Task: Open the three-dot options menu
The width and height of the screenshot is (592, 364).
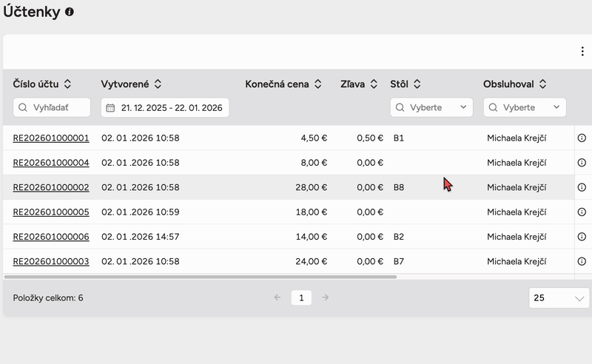Action: [582, 52]
